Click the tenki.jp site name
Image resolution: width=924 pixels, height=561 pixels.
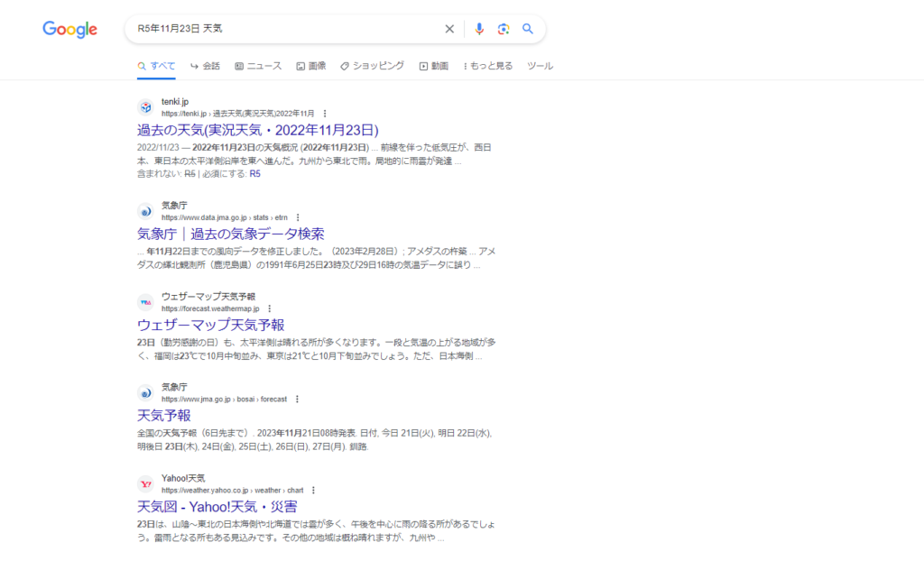click(175, 102)
